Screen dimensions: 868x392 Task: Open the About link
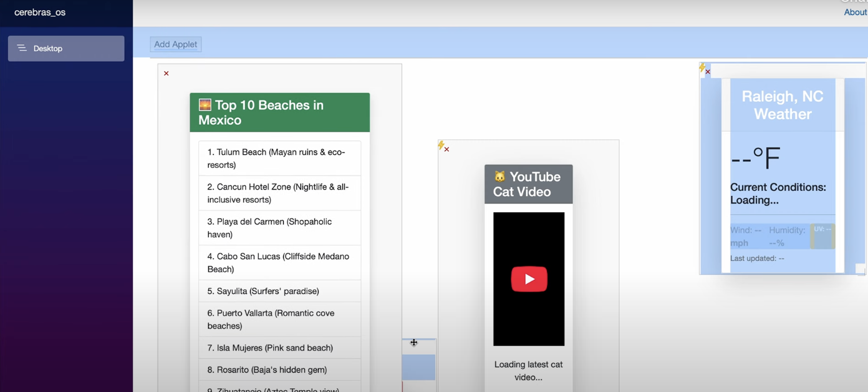855,12
